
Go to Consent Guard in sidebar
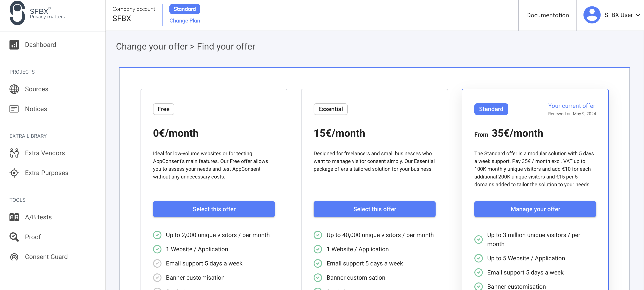click(46, 257)
